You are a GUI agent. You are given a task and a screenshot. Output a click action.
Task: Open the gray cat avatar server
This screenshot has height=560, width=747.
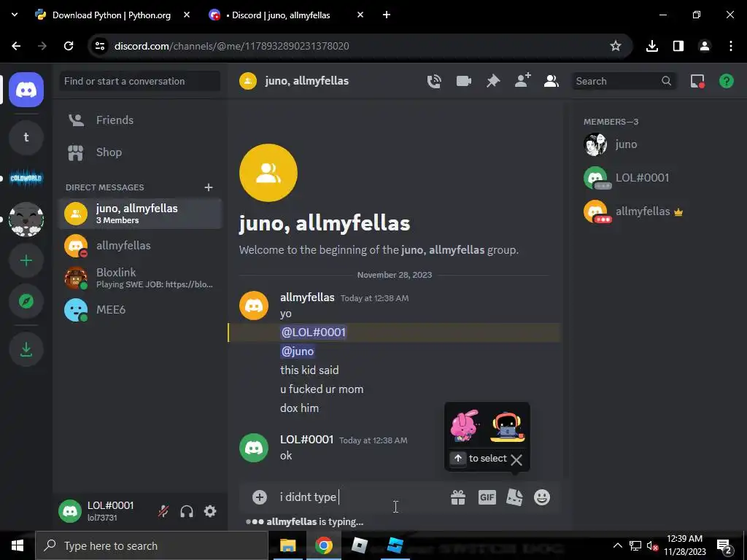point(26,219)
